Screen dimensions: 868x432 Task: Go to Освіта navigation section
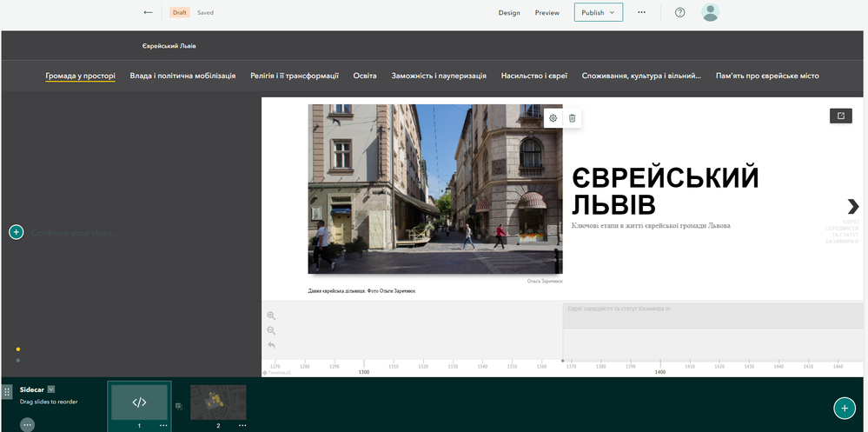[365, 76]
